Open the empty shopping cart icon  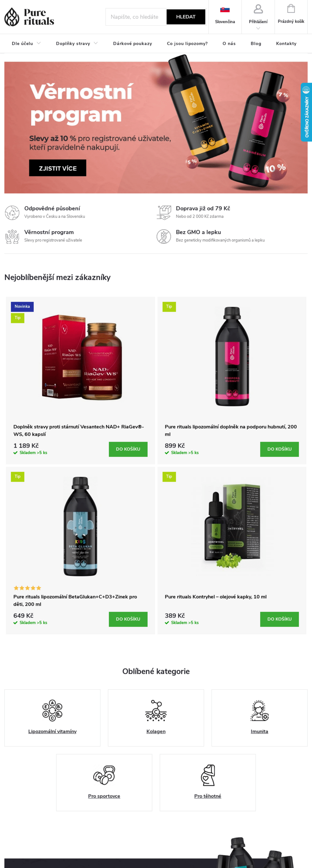click(291, 8)
